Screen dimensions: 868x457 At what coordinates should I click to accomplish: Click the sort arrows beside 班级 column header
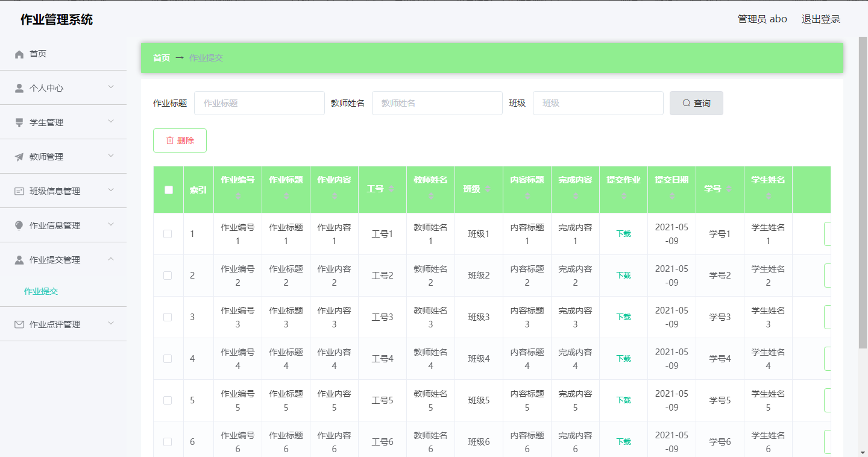(x=488, y=189)
